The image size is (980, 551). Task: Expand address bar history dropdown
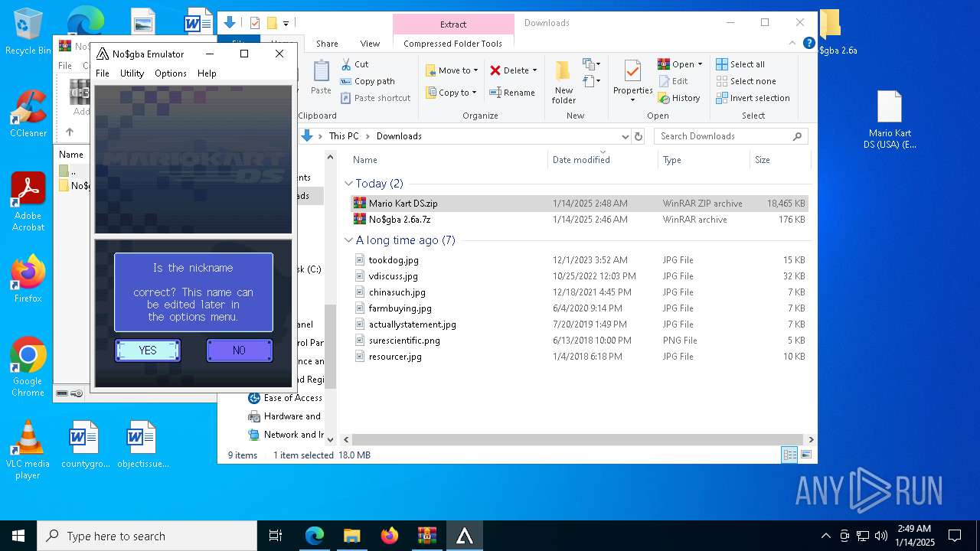[x=625, y=136]
